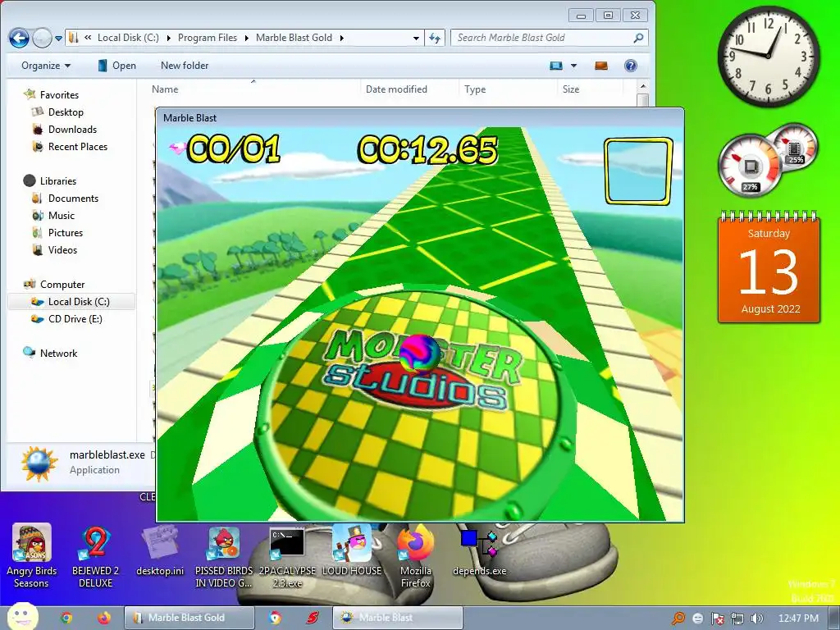Open Mozilla Firefox desktop shortcut
The width and height of the screenshot is (840, 630).
(x=415, y=556)
